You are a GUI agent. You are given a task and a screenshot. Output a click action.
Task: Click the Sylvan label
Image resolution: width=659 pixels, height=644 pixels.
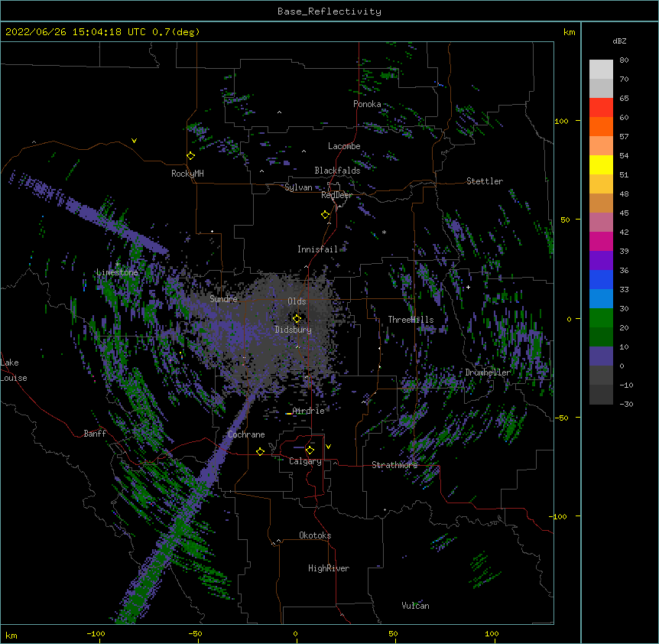click(x=298, y=187)
